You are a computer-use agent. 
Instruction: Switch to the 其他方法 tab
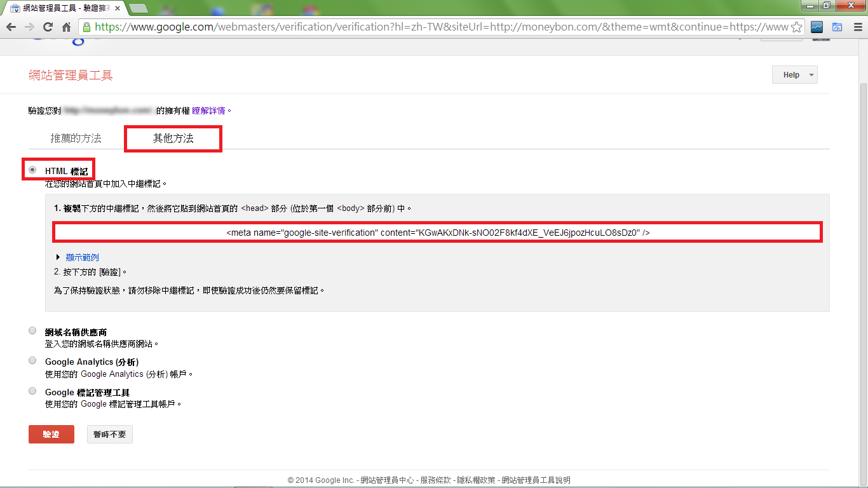pyautogui.click(x=172, y=137)
